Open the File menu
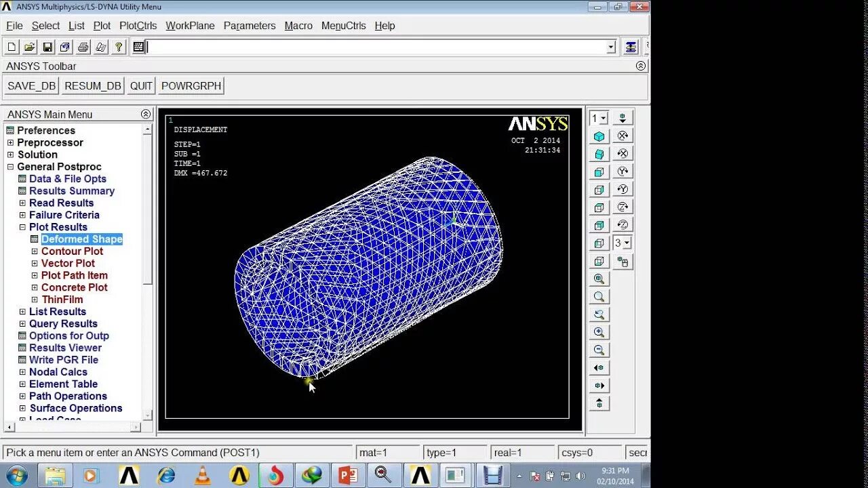The image size is (868, 488). pos(14,26)
